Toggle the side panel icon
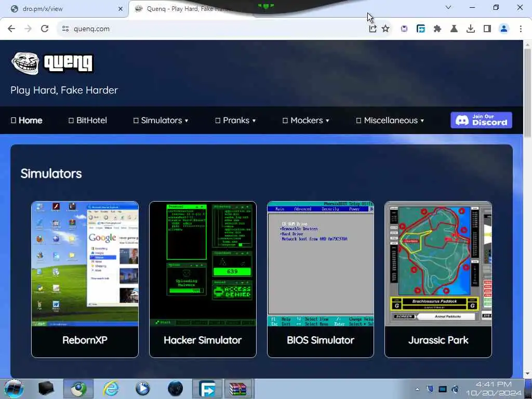 487,29
